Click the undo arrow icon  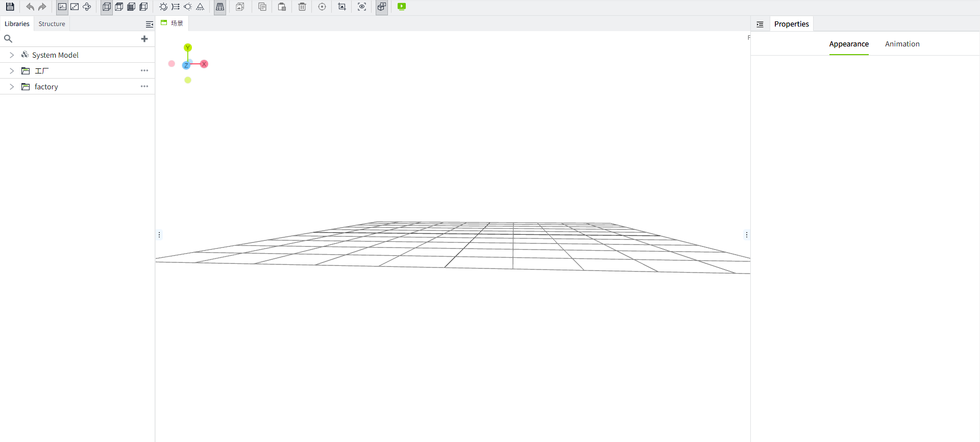[x=30, y=7]
